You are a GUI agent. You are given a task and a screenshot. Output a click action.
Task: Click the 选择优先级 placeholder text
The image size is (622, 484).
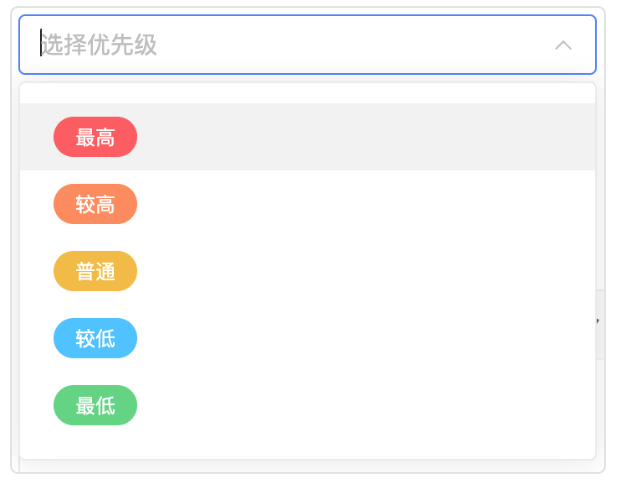pyautogui.click(x=99, y=45)
